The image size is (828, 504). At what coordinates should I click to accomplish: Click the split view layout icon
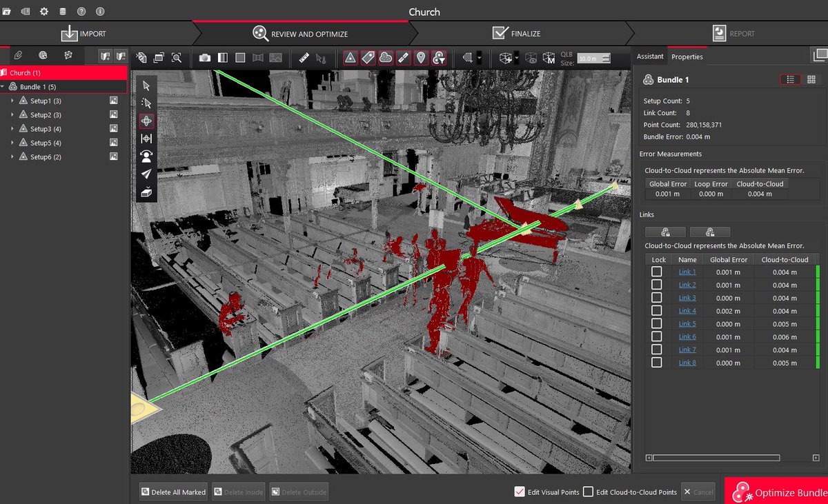click(x=223, y=58)
